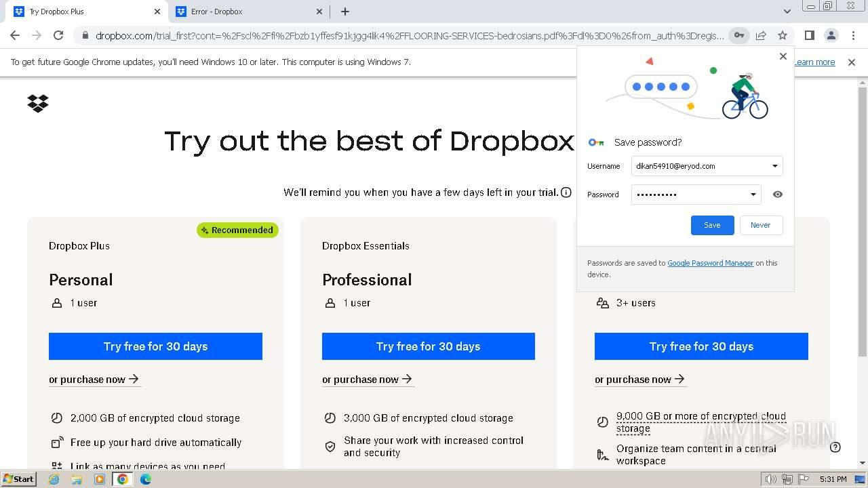This screenshot has width=868, height=488.
Task: Try Personal plan free for 30 days
Action: click(x=155, y=346)
